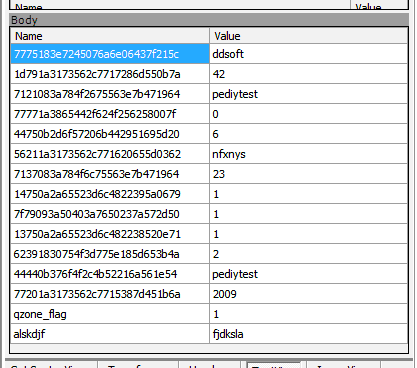Click value '1' in the qzone_flag row
Viewport: 417px width, 368px height.
[x=309, y=314]
